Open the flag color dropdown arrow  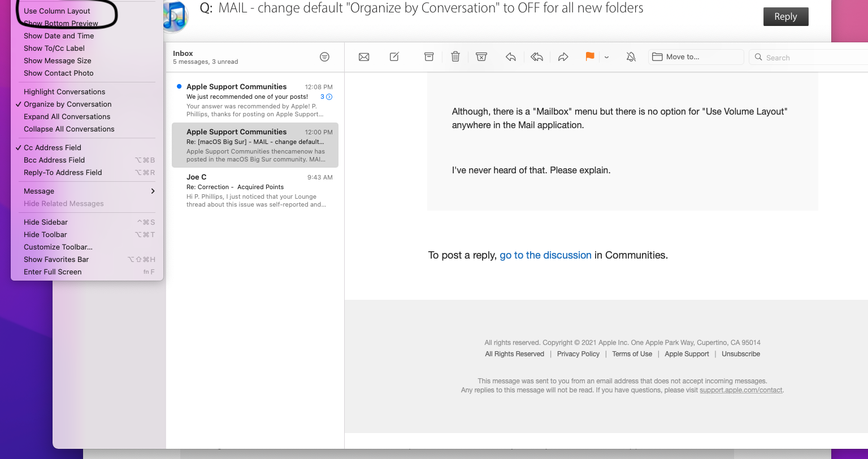coord(606,57)
